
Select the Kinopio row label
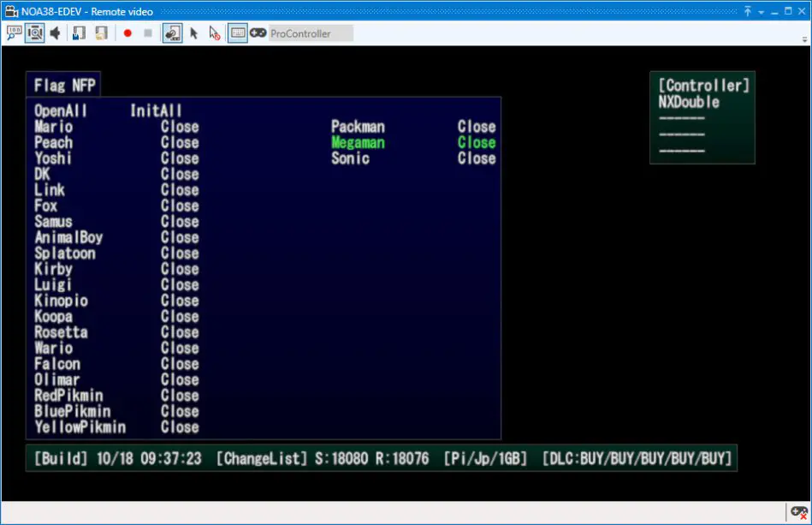click(61, 301)
